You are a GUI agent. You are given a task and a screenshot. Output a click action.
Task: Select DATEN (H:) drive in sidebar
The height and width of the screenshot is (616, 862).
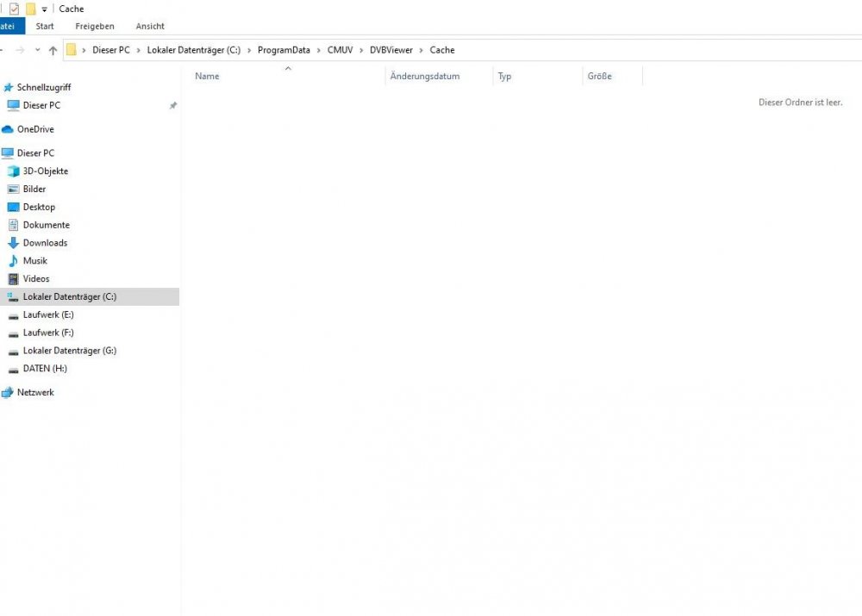45,369
